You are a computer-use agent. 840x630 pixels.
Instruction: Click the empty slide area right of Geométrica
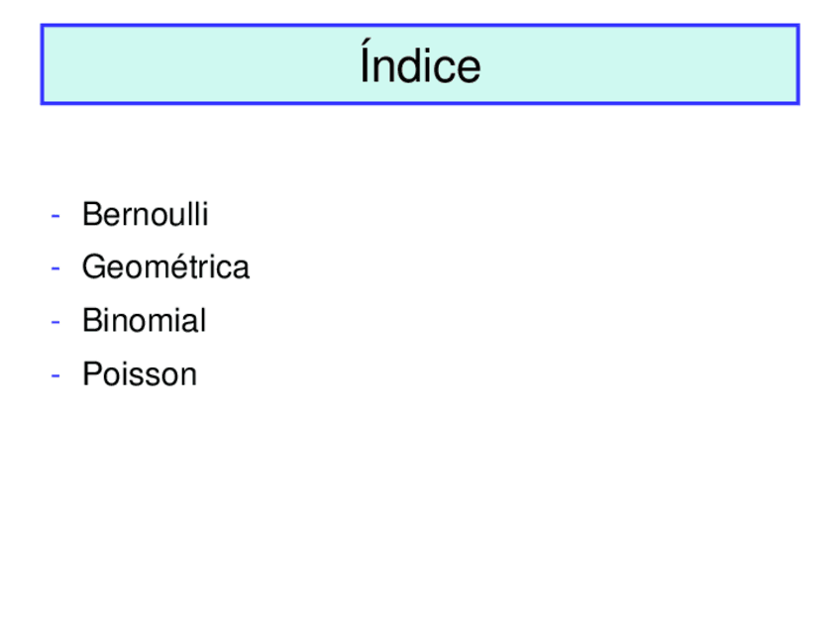(x=545, y=267)
